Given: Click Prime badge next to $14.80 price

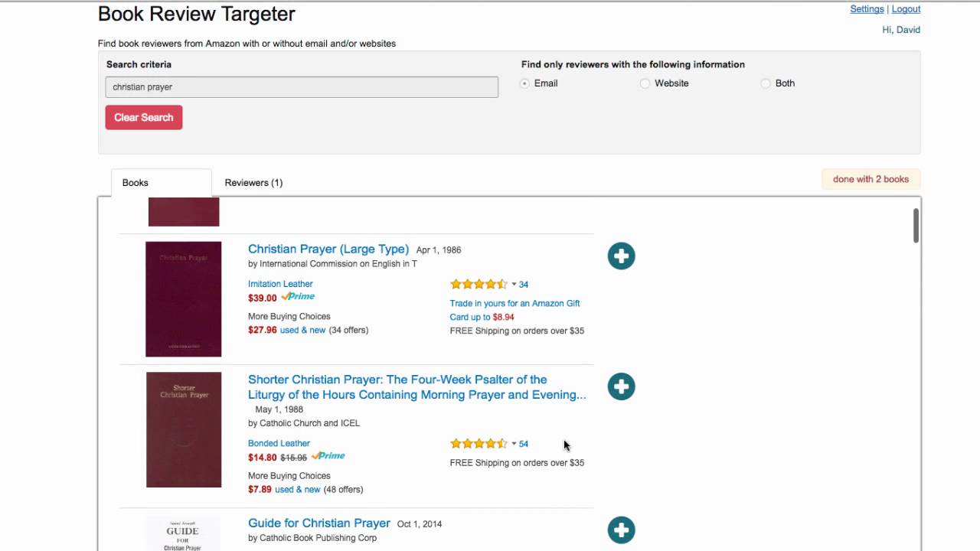Looking at the screenshot, I should 328,456.
